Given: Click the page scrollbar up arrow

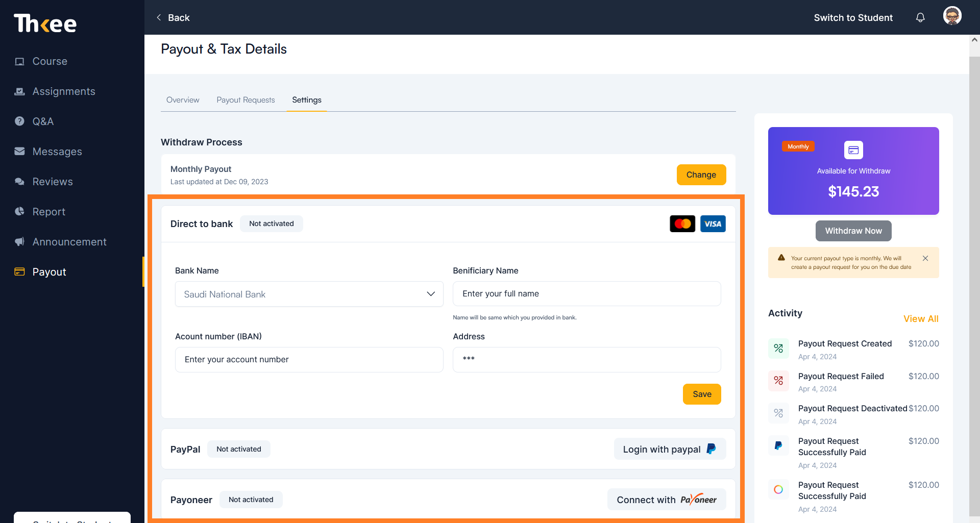Looking at the screenshot, I should [974, 40].
